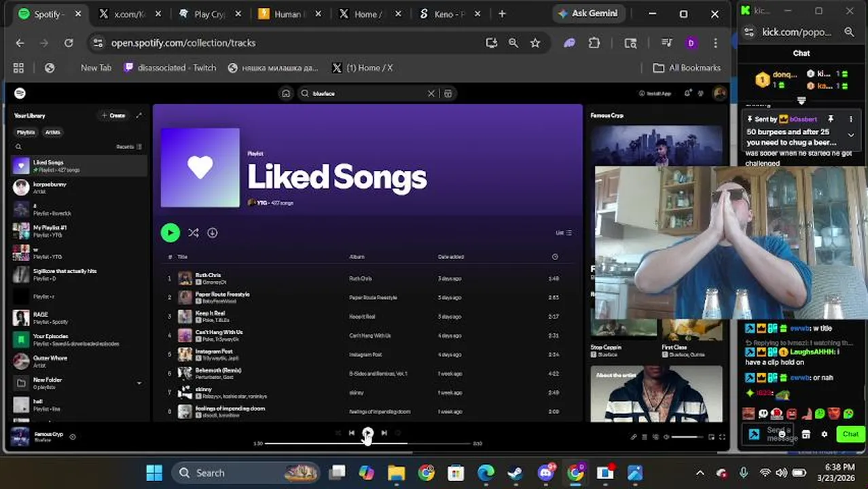Open korpsebunny artist in library
Image resolution: width=868 pixels, height=489 pixels.
(x=79, y=187)
